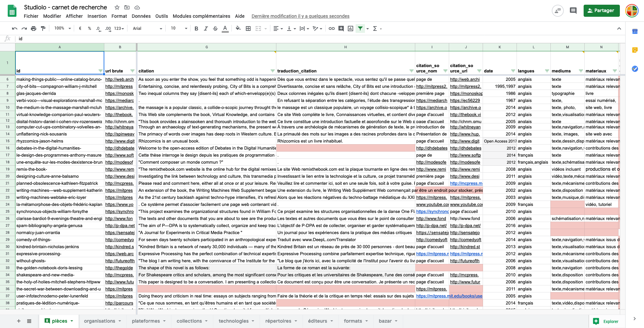Open filter views dropdown arrow
Image resolution: width=644 pixels, height=328 pixels.
click(x=368, y=29)
